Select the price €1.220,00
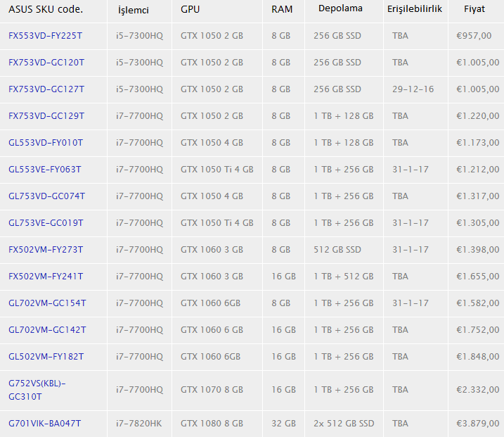This screenshot has height=437, width=504. 478,116
